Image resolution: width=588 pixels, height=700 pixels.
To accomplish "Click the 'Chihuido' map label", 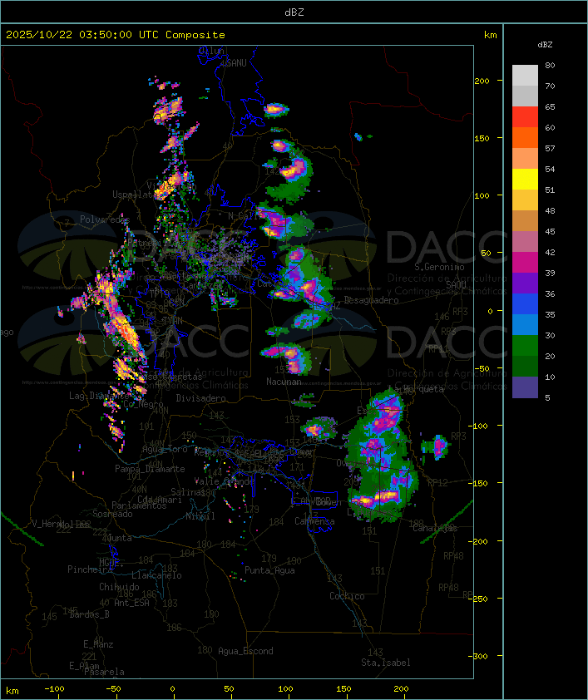I will coord(119,587).
